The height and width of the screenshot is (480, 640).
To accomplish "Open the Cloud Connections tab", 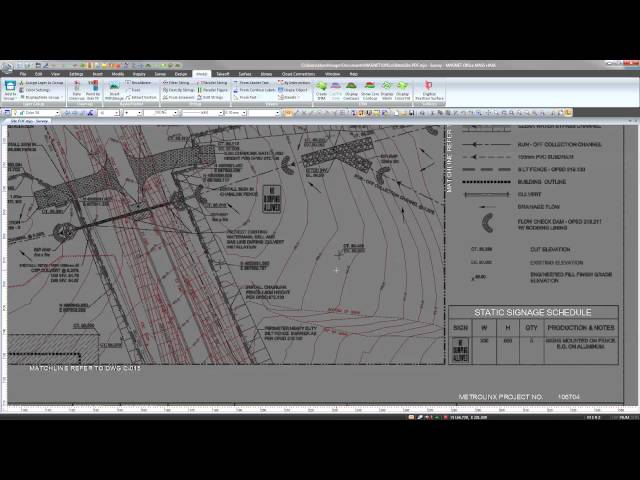I will tap(298, 74).
